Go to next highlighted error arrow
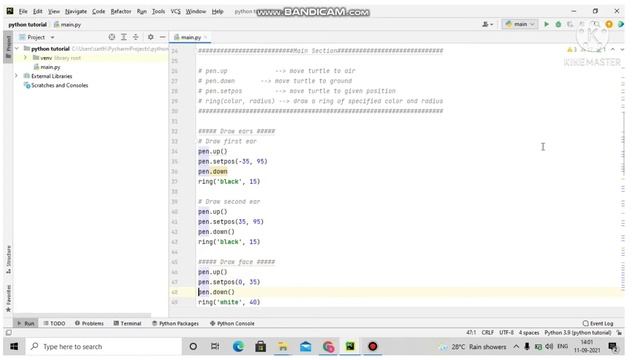The width and height of the screenshot is (640, 360). pyautogui.click(x=622, y=49)
